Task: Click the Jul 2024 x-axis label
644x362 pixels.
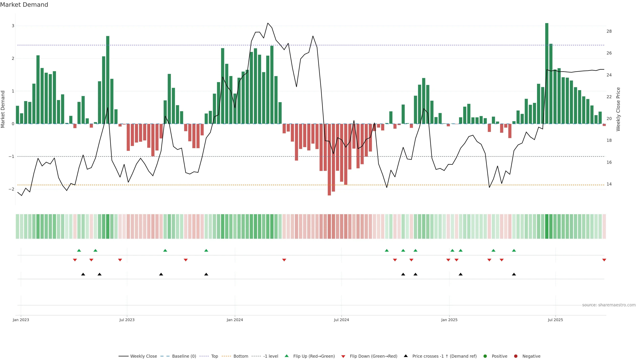Action: click(x=341, y=320)
